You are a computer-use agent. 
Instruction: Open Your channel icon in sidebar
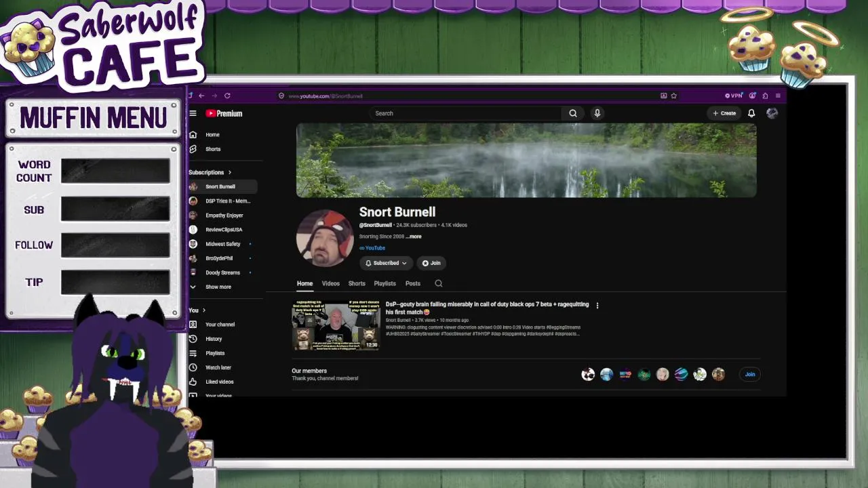[193, 325]
